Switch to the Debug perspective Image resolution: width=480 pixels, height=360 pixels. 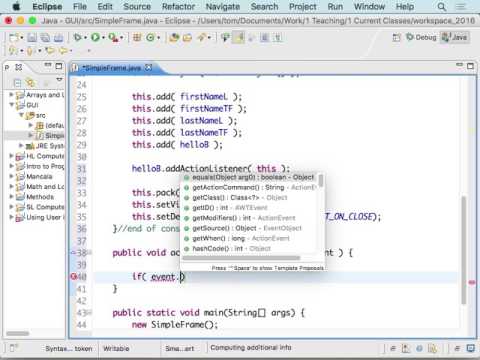click(421, 37)
